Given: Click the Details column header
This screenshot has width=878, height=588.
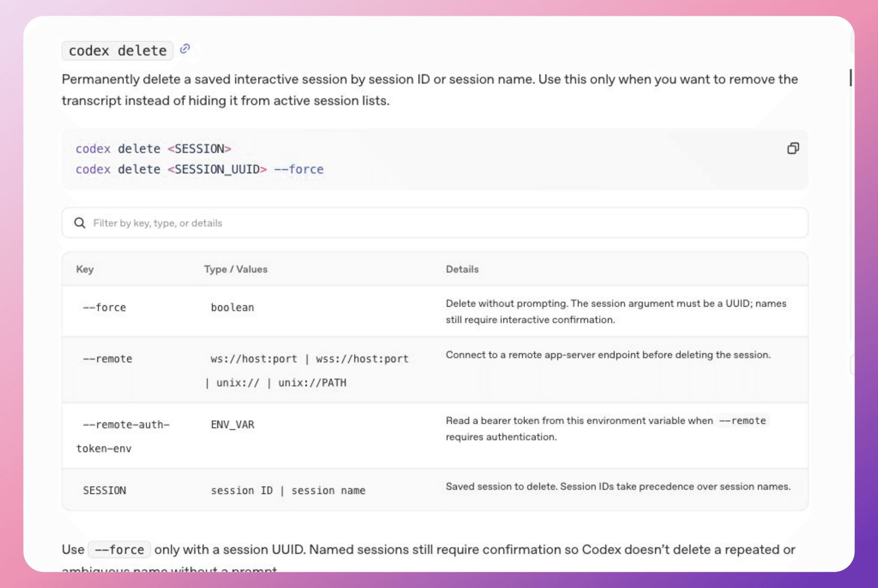Looking at the screenshot, I should coord(462,269).
